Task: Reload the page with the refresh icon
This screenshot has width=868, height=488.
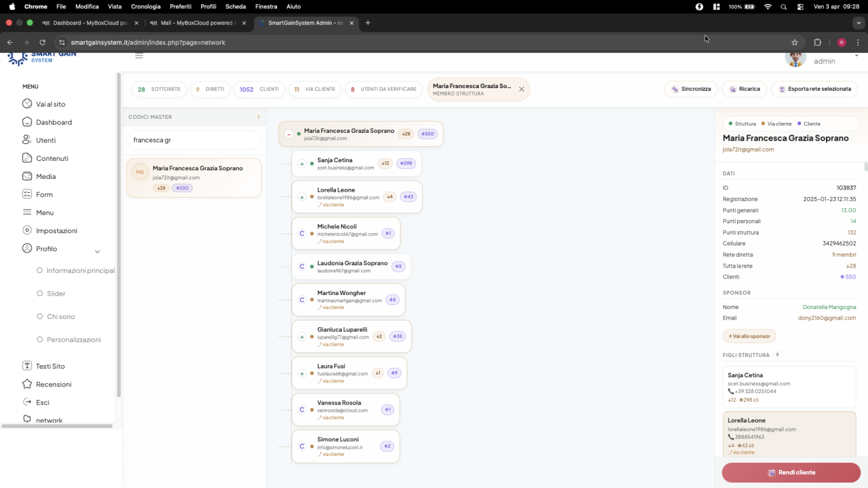Action: point(43,42)
